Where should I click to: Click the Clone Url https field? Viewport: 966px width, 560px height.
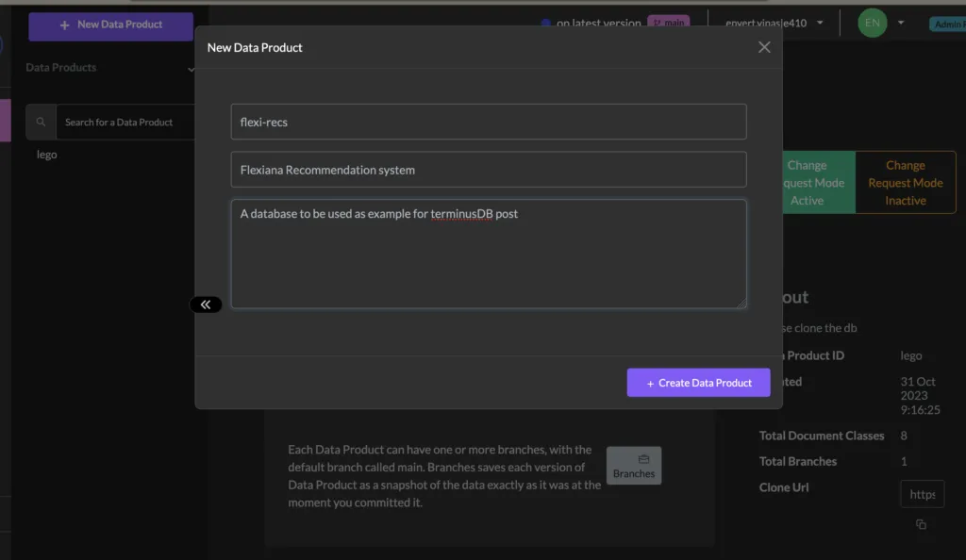(923, 494)
